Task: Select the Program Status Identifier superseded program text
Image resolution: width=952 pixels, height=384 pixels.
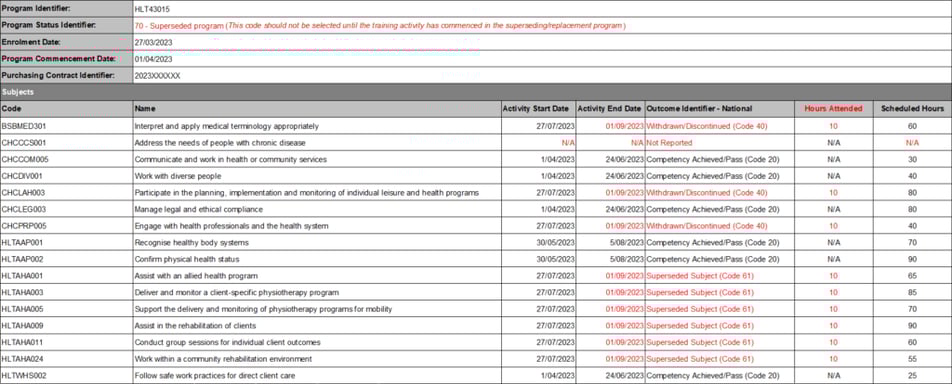Action: pyautogui.click(x=380, y=26)
